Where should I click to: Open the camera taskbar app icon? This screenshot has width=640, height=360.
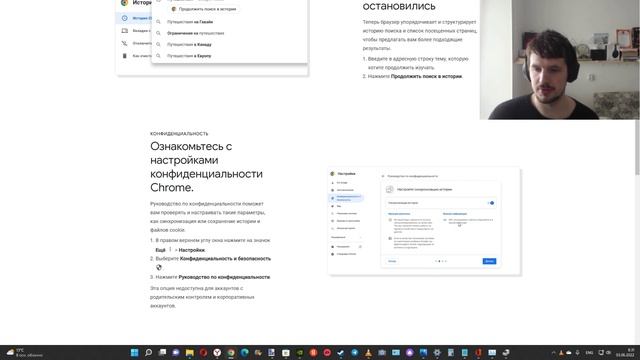(x=382, y=353)
